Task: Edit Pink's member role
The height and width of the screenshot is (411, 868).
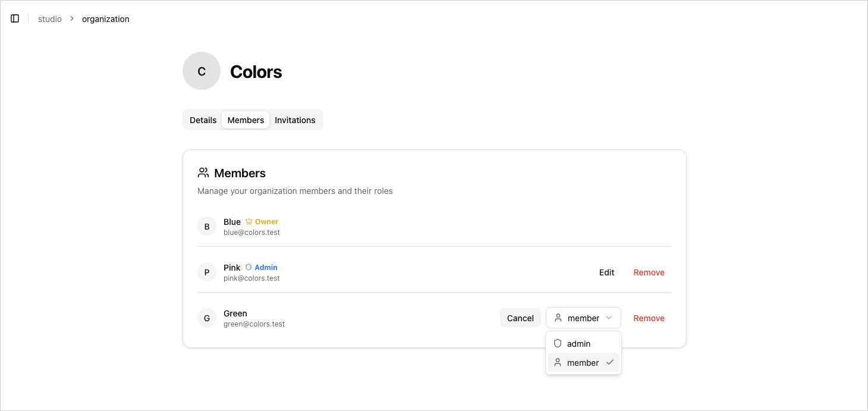Action: [606, 272]
